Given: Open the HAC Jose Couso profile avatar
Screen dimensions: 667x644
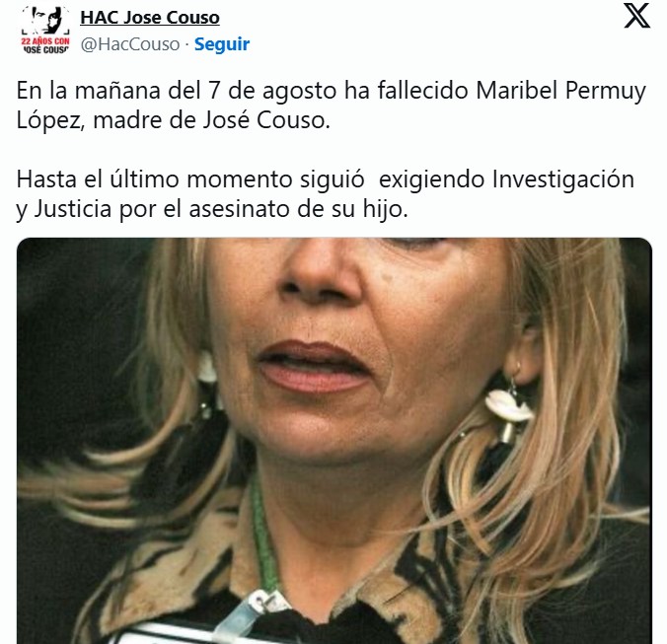Looking at the screenshot, I should [x=45, y=30].
